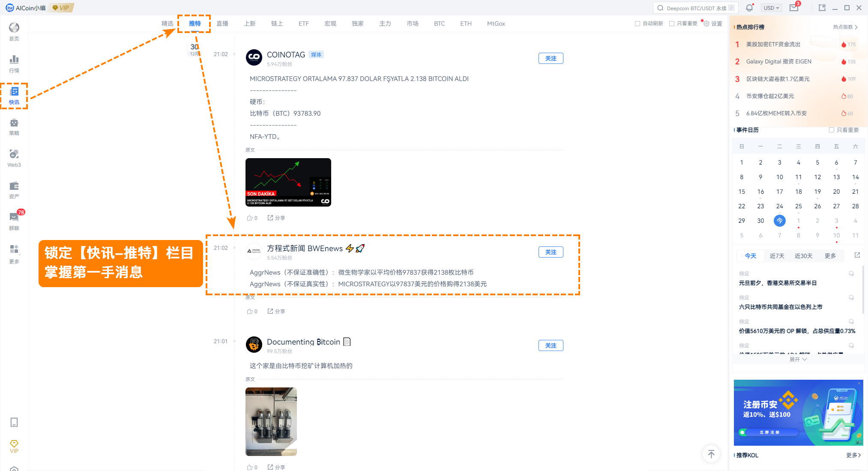
Task: Open hot topic 6.84亿枚MEME转入币安
Action: (776, 113)
